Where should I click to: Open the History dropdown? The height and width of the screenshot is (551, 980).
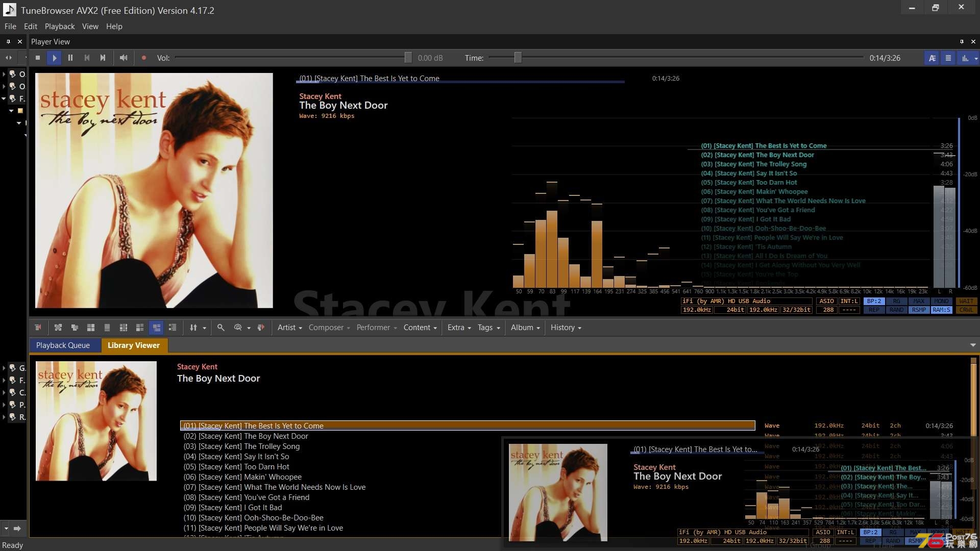pyautogui.click(x=566, y=328)
